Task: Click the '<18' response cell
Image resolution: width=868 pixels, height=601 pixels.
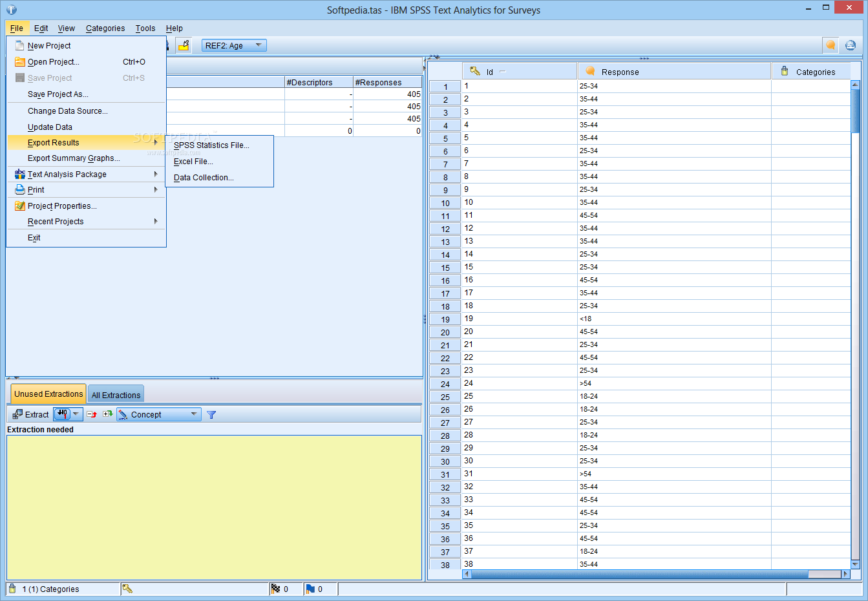Action: tap(674, 319)
